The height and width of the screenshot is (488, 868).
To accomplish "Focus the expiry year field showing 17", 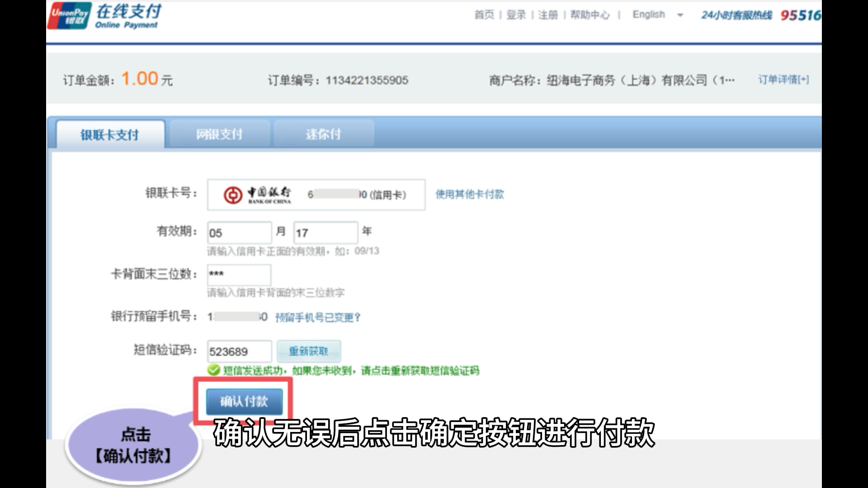I will (325, 233).
